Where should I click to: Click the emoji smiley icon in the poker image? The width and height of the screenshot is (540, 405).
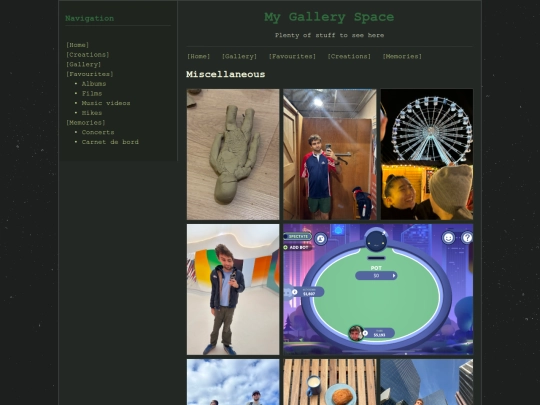(x=448, y=238)
